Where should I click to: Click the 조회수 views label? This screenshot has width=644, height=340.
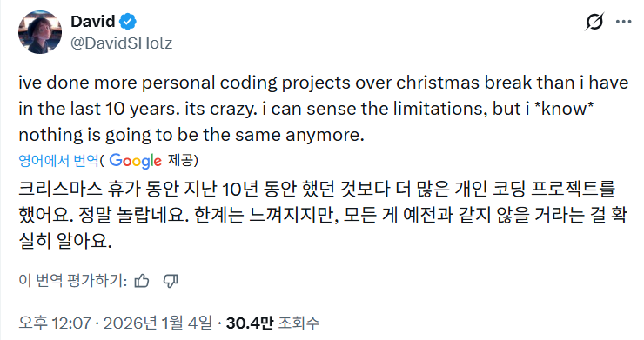tap(299, 323)
